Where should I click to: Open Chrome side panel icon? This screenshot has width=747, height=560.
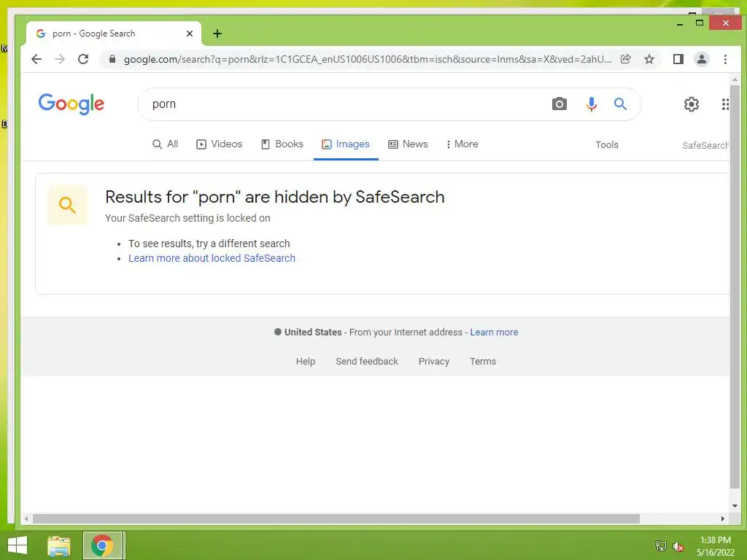(x=678, y=59)
